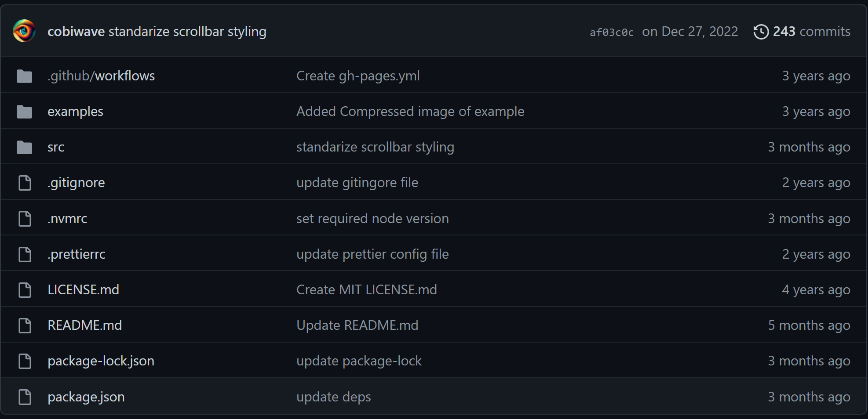The image size is (868, 419).
Task: View the 243 commits history
Action: [802, 32]
